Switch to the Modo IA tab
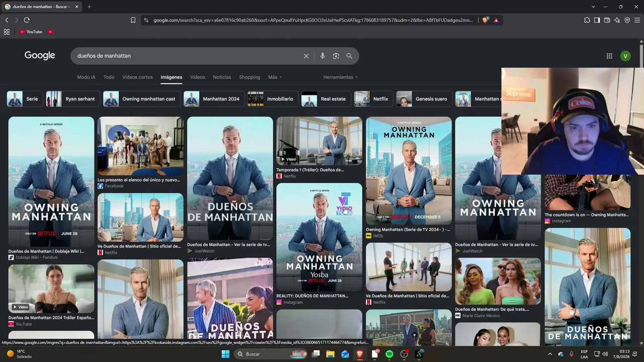The image size is (644, 362). [86, 77]
